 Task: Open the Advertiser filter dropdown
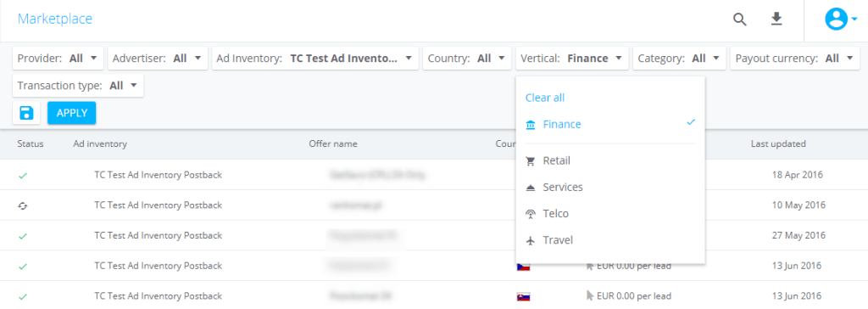click(x=158, y=59)
